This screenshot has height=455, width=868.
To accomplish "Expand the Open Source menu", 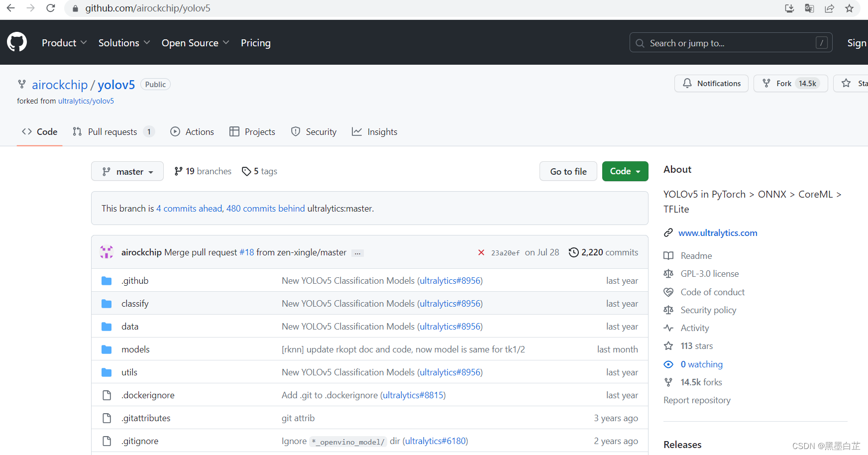I will [x=196, y=43].
